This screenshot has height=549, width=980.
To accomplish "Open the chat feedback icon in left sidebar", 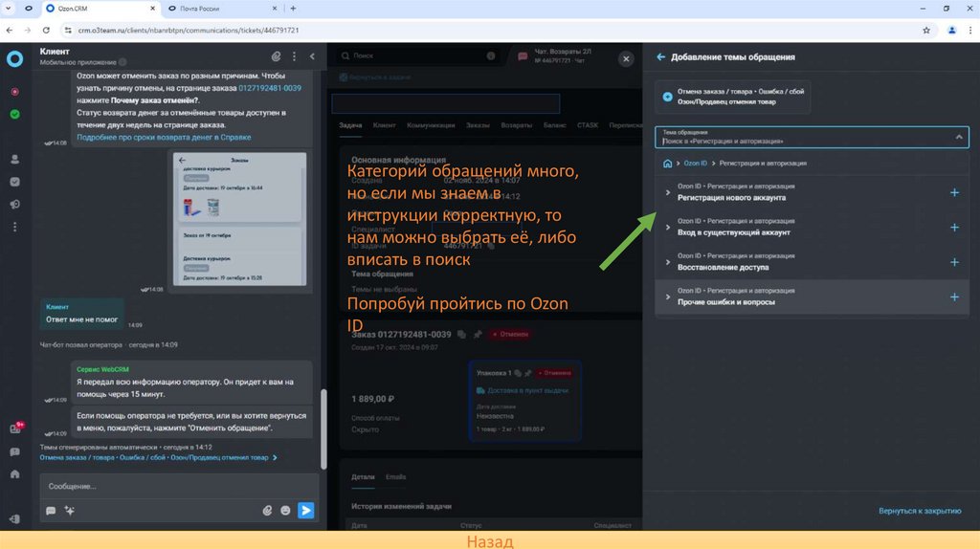I will [15, 451].
